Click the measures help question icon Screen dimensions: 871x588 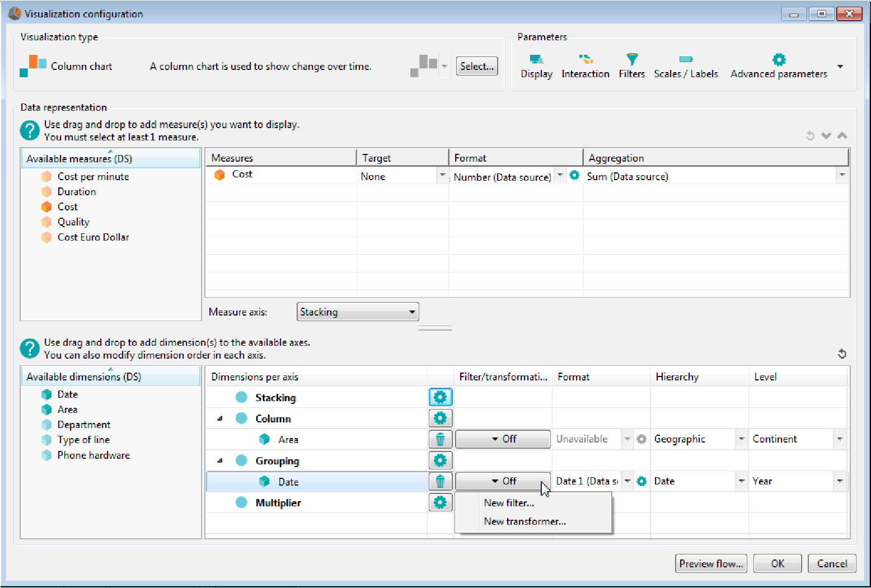(30, 130)
